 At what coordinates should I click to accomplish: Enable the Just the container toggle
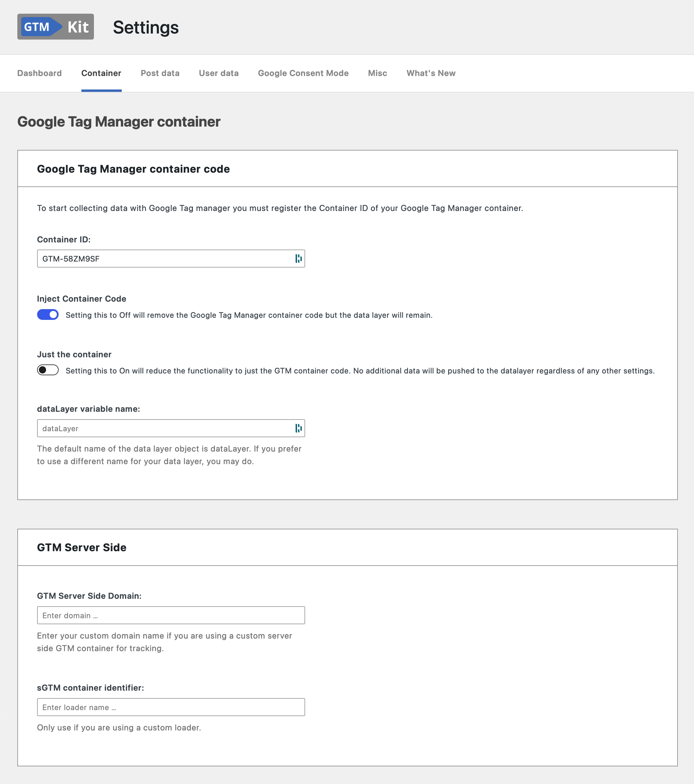tap(48, 370)
